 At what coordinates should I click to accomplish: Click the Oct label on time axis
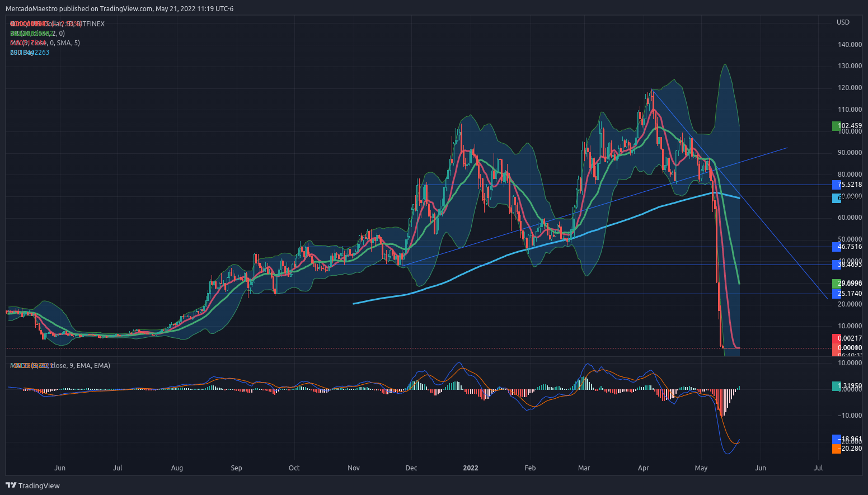coord(294,468)
